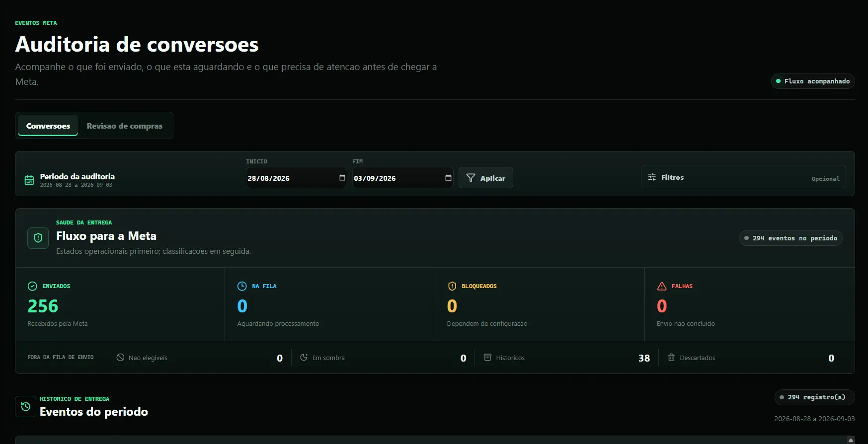Select the Bloqueados count 0
The width and height of the screenshot is (868, 444).
pyautogui.click(x=452, y=306)
